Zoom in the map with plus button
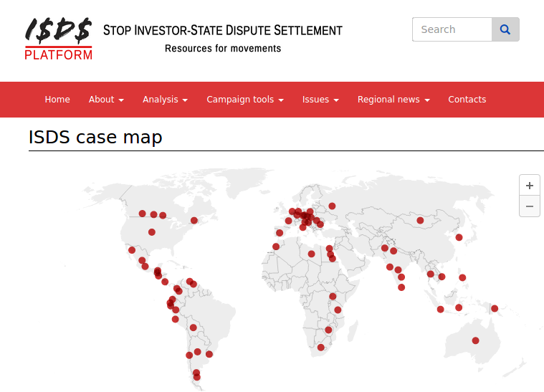The image size is (544, 392). pos(529,186)
